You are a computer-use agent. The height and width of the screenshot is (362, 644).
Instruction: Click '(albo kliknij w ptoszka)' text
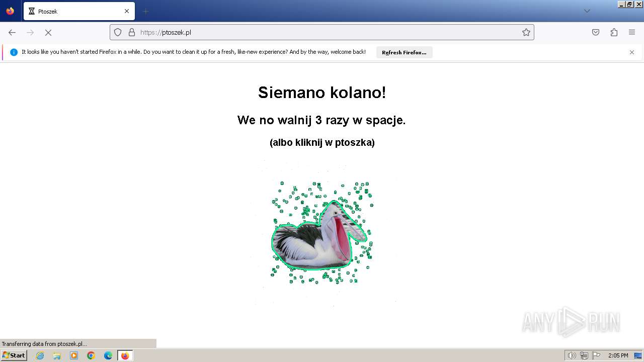coord(322,142)
